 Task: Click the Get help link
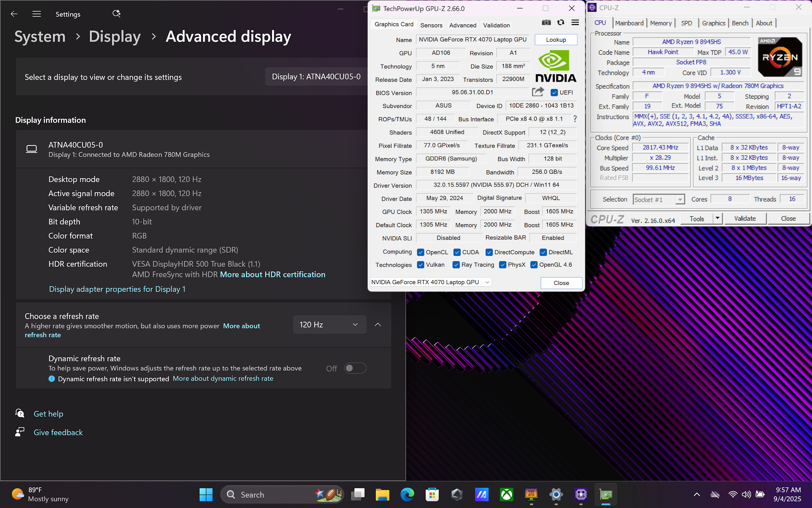click(48, 413)
